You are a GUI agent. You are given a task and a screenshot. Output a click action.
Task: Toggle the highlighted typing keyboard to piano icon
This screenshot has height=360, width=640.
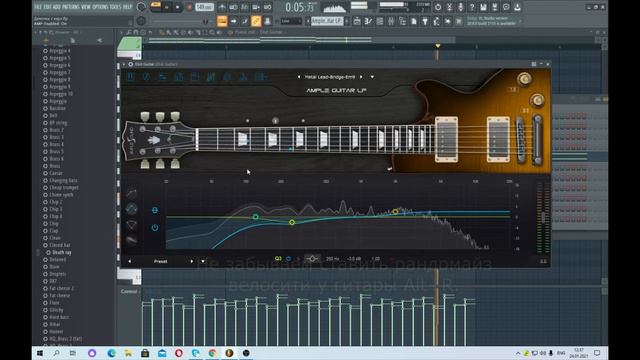[222, 21]
